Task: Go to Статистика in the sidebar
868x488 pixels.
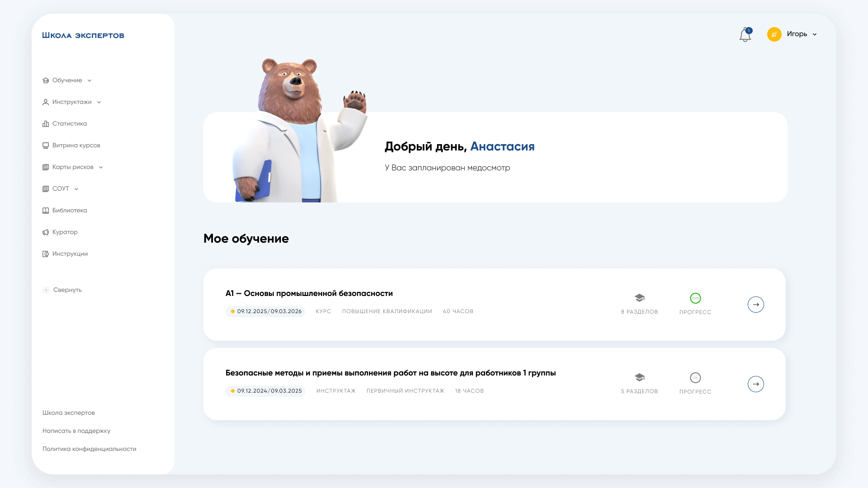Action: (x=65, y=124)
